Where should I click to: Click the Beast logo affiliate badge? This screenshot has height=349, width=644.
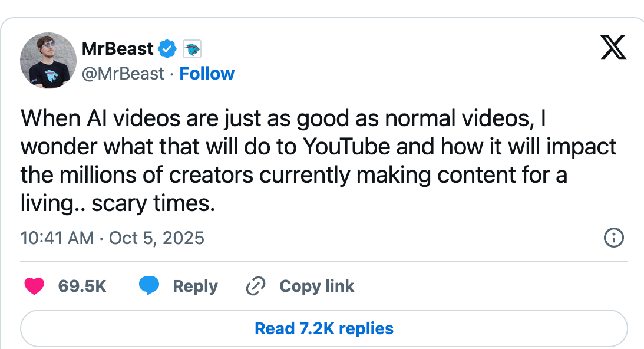coord(192,50)
